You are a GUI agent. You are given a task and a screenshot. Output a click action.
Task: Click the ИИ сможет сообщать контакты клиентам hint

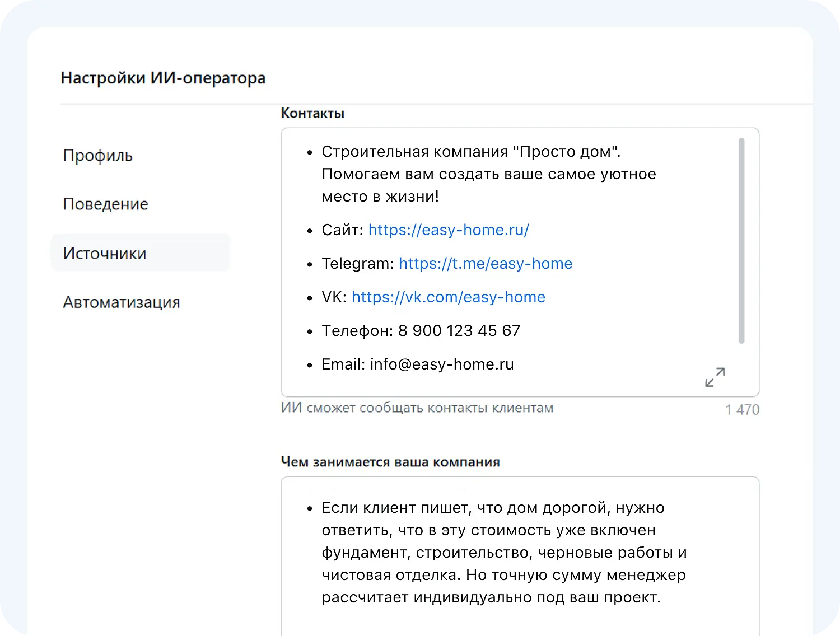417,408
